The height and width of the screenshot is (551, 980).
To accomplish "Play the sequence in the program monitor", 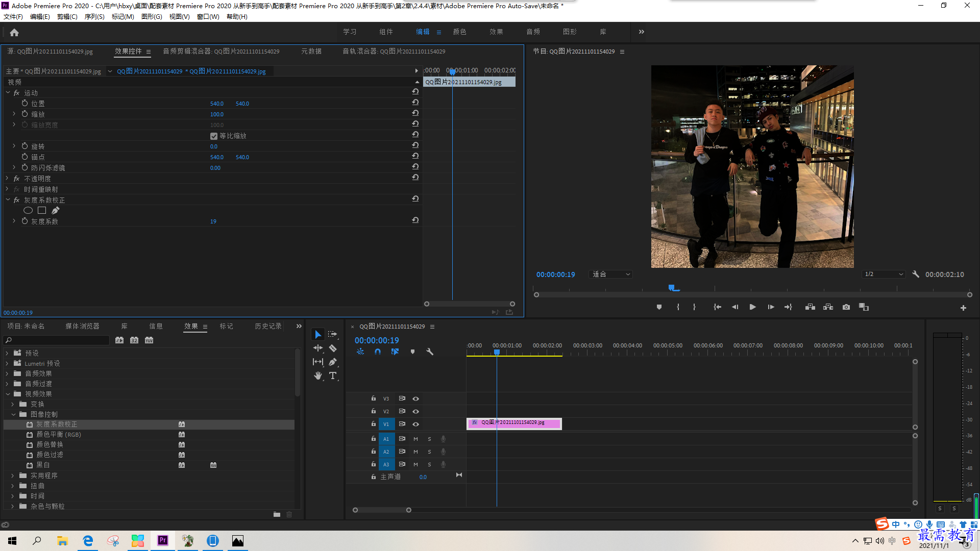I will click(752, 307).
